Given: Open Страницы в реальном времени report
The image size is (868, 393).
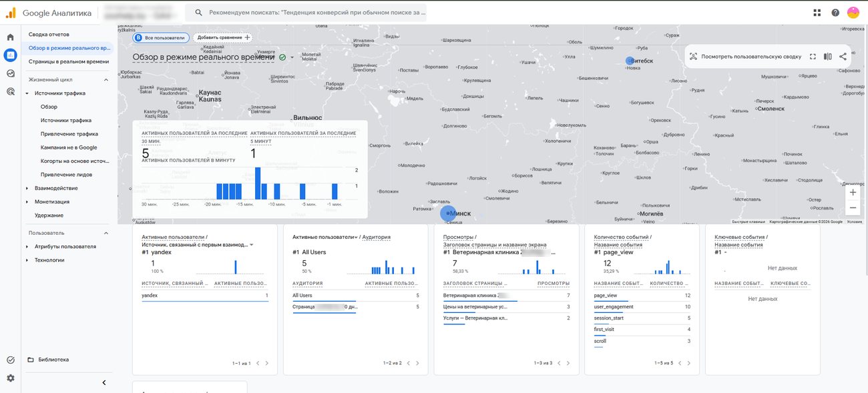Looking at the screenshot, I should (68, 61).
